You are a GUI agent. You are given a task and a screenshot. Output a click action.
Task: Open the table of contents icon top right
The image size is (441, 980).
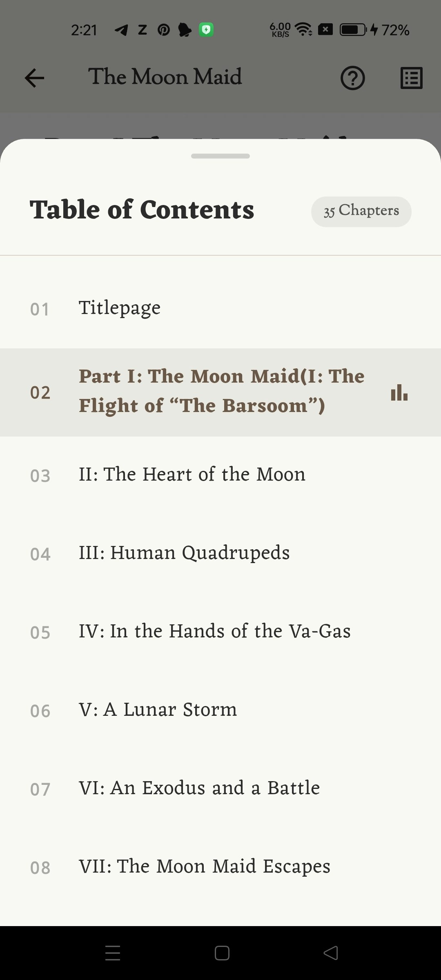pos(411,78)
